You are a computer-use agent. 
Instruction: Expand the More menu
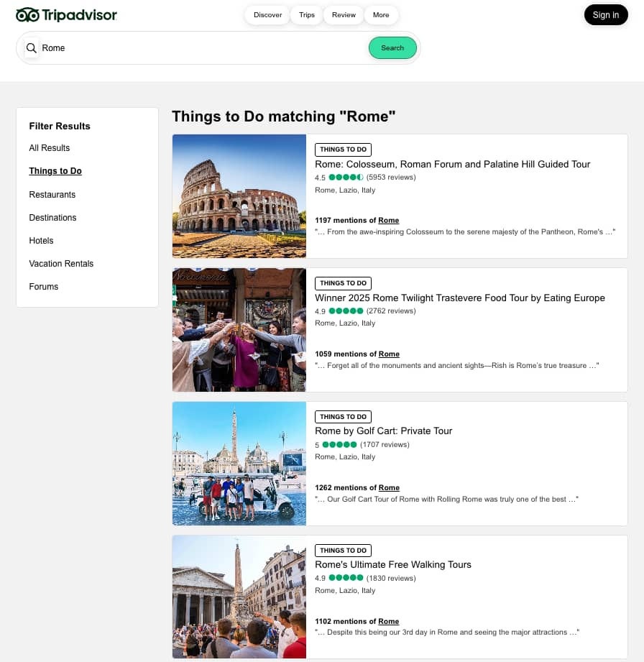[x=381, y=15]
